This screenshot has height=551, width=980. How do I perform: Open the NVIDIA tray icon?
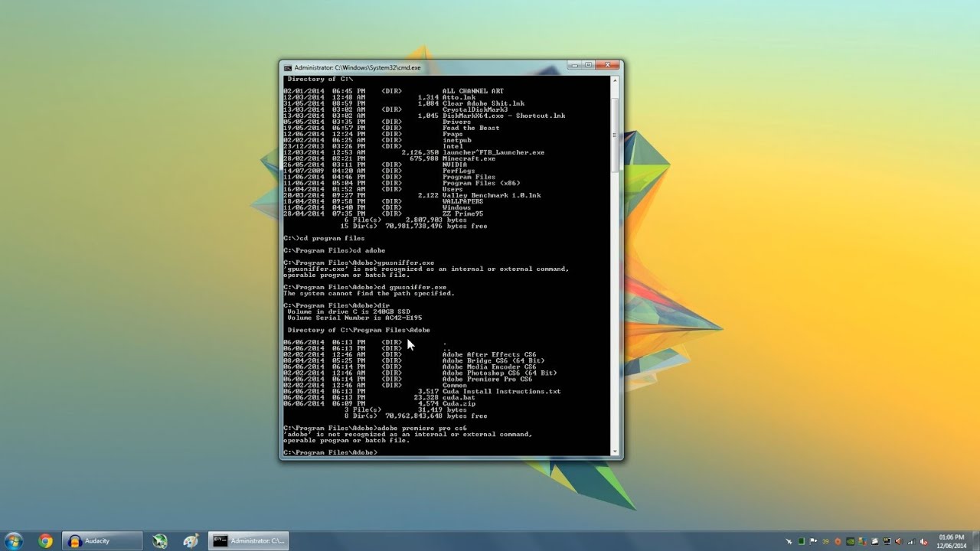click(x=850, y=542)
